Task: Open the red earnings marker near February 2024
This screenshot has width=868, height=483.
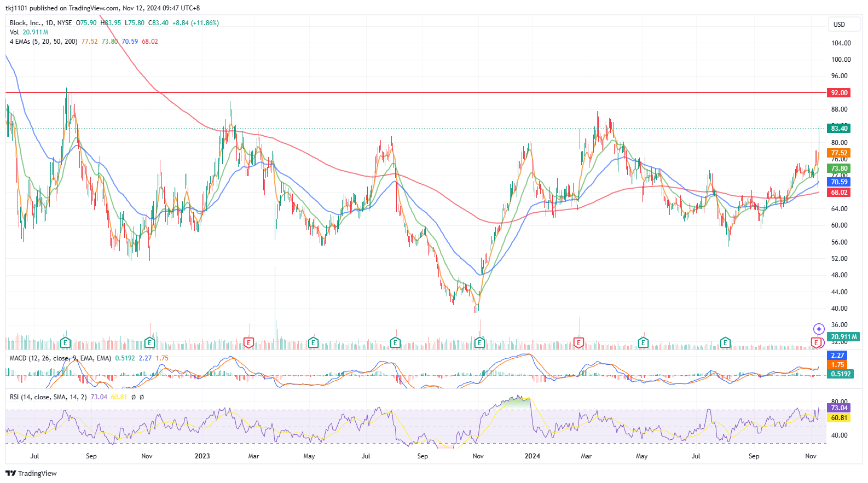Action: click(x=578, y=343)
